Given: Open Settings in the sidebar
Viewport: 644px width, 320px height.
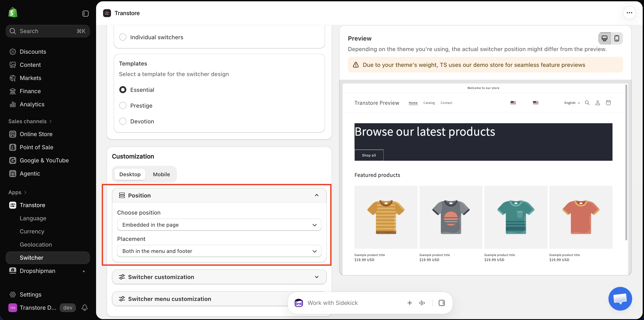Looking at the screenshot, I should tap(30, 294).
